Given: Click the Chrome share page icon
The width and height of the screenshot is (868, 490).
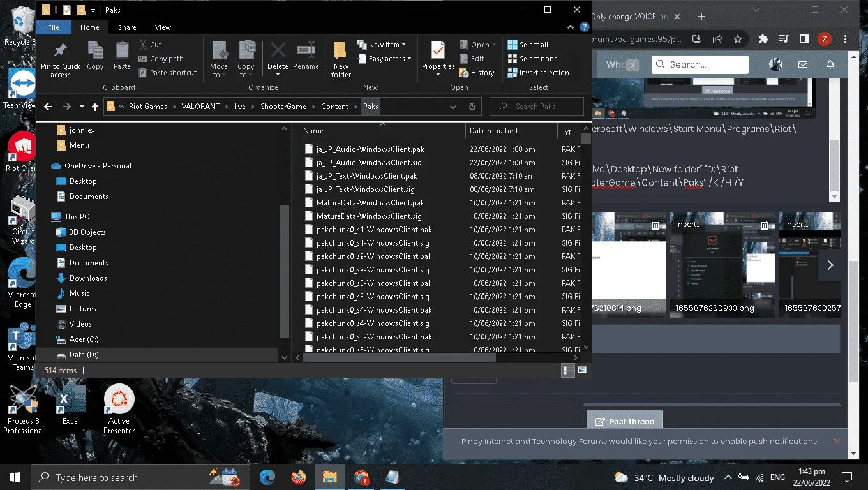Looking at the screenshot, I should [717, 39].
